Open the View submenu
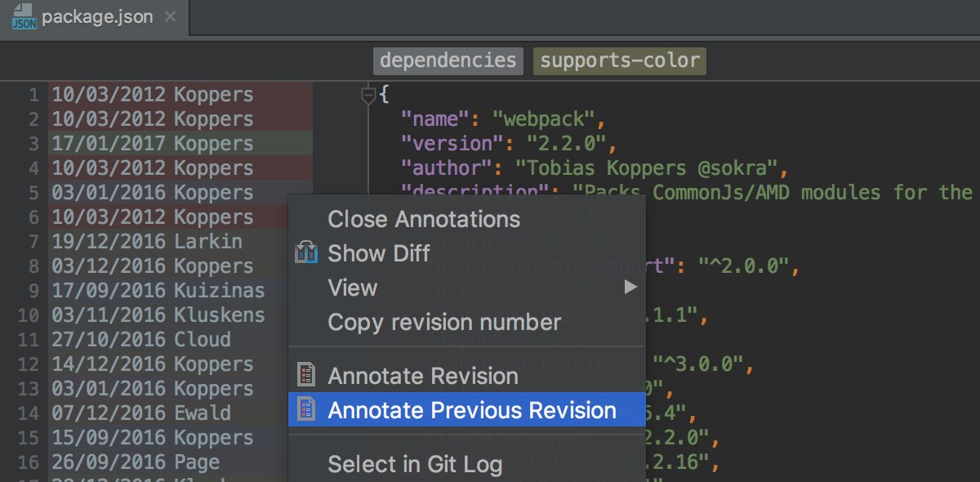This screenshot has width=980, height=482. (x=466, y=288)
